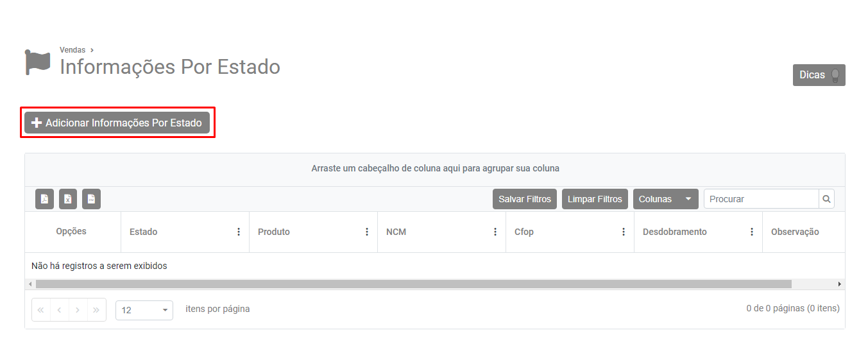Image resolution: width=868 pixels, height=346 pixels.
Task: Click the scrollbar right arrow
Action: [840, 284]
